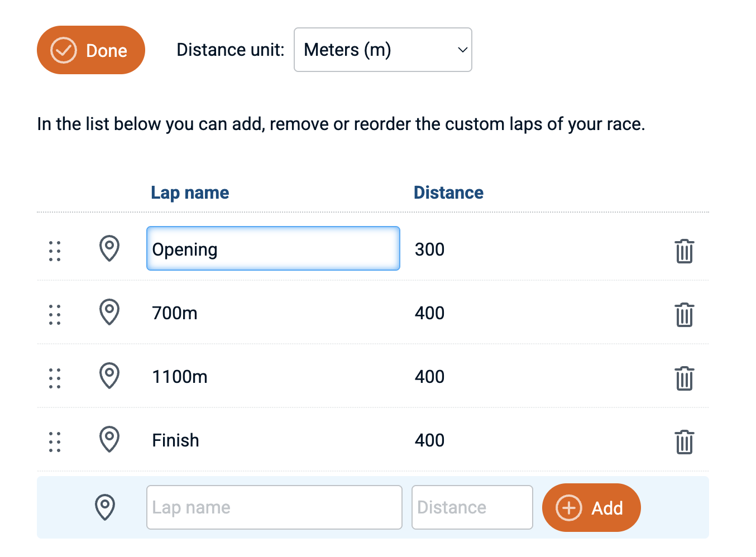Focus the Opening lap name field
756x557 pixels.
273,249
